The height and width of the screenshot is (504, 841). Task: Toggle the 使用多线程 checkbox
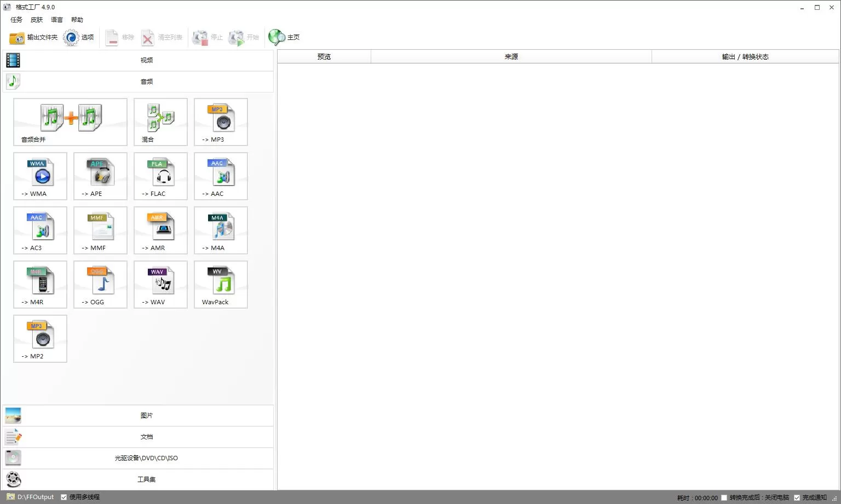(x=64, y=497)
